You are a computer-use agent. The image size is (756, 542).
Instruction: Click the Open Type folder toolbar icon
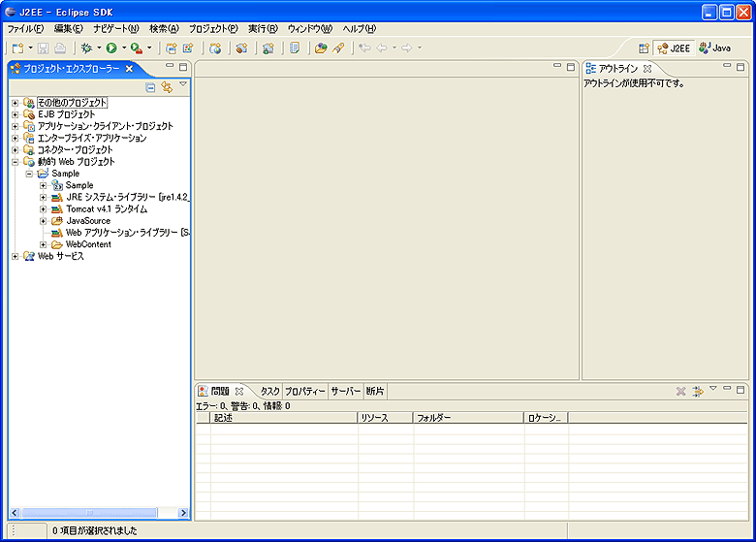click(x=321, y=48)
